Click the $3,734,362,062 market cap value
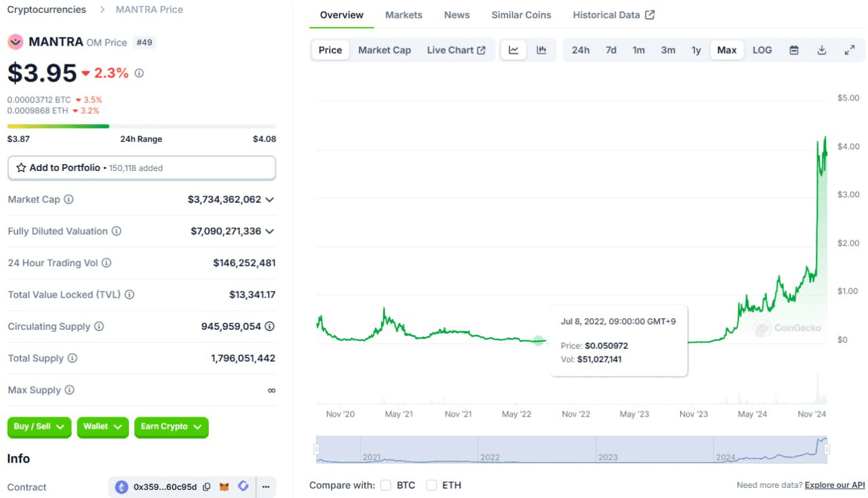 click(224, 199)
